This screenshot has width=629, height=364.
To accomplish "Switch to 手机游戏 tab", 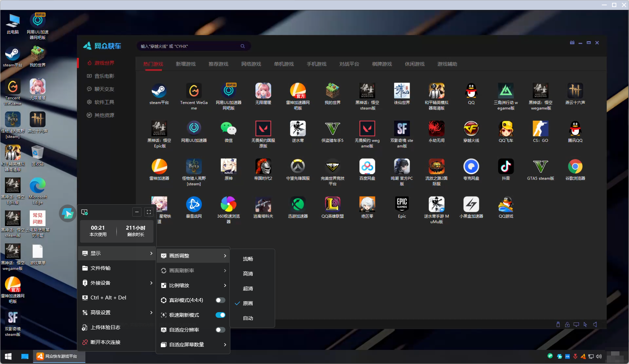I will 316,64.
